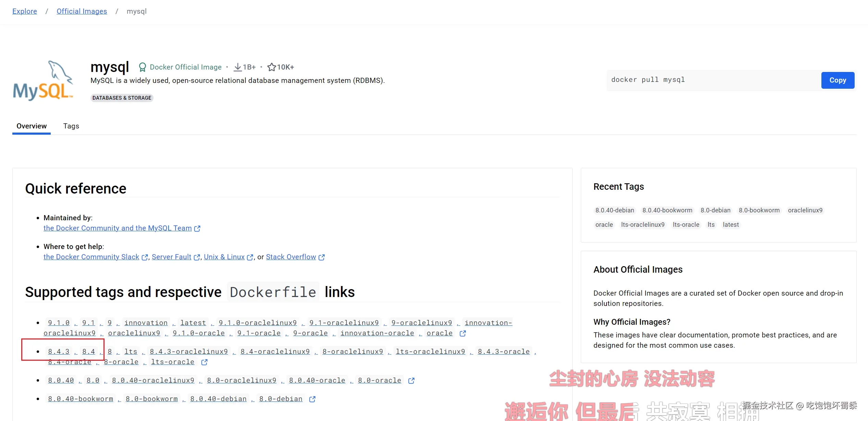Click the star icon next to 10K+
This screenshot has height=421, width=868.
pos(272,67)
